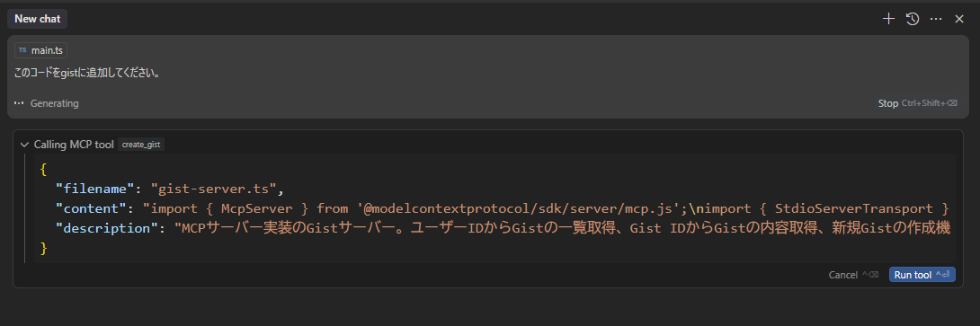Click the create_gist tool name badge
The image size is (980, 326).
140,145
